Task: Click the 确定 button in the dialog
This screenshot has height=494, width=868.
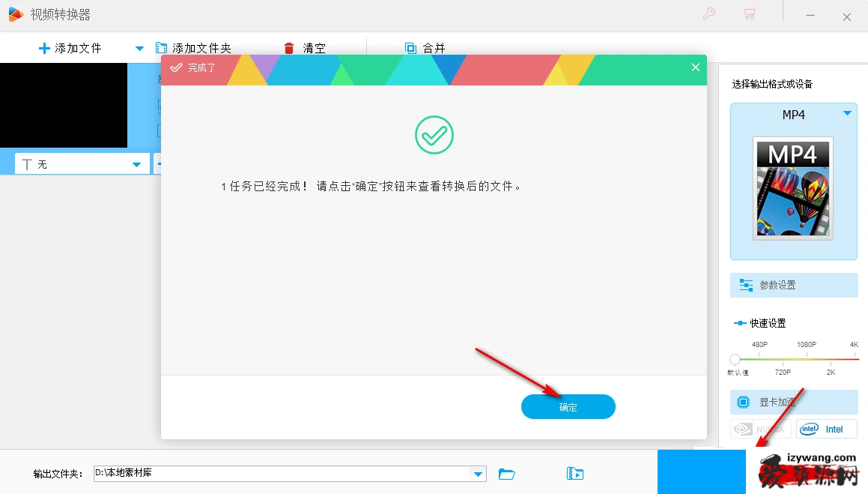Action: 568,407
